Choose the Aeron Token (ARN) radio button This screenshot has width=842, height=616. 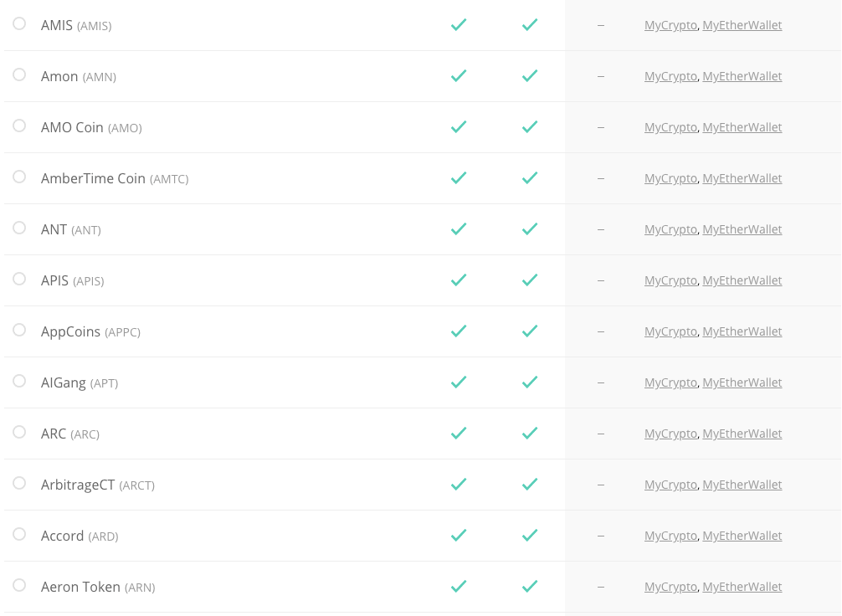pyautogui.click(x=19, y=585)
